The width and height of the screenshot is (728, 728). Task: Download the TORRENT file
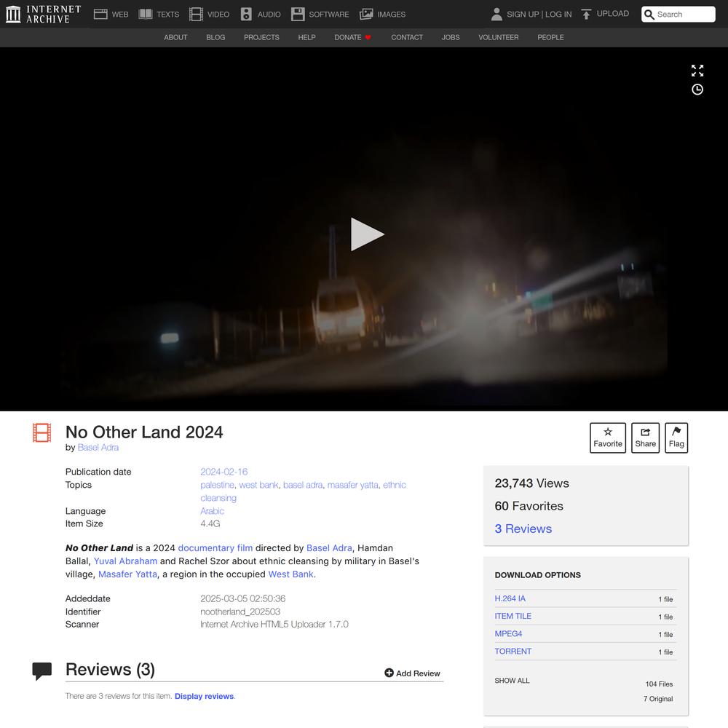pyautogui.click(x=513, y=652)
